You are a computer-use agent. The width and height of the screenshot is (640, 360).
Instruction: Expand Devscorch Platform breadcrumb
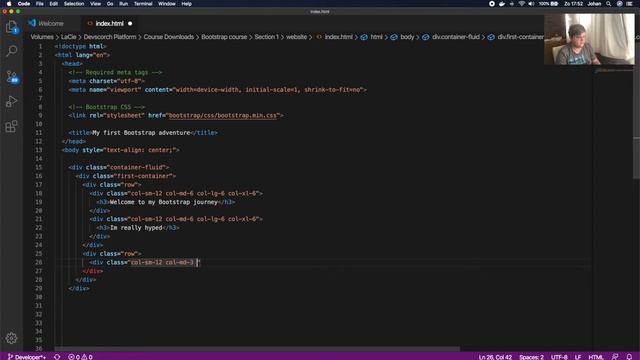pos(110,37)
